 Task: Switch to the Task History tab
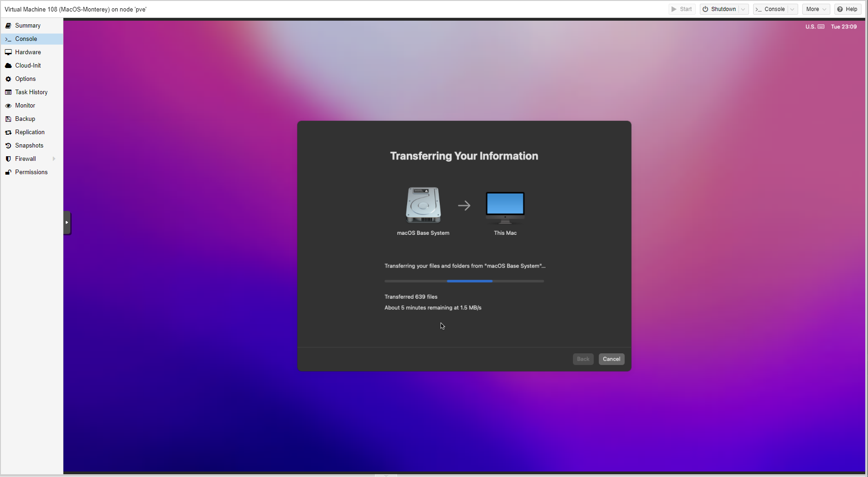[31, 92]
